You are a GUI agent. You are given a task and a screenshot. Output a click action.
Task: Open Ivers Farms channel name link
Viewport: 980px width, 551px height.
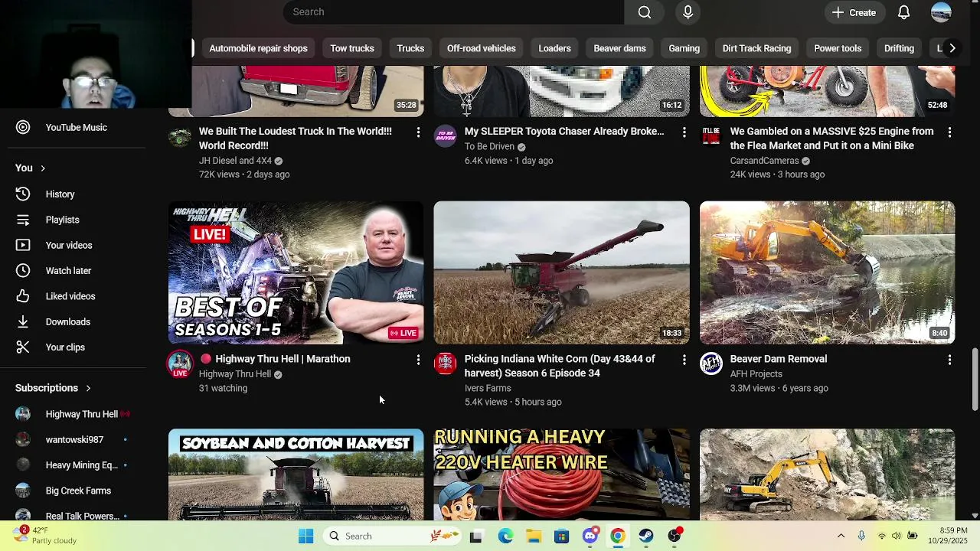[488, 388]
